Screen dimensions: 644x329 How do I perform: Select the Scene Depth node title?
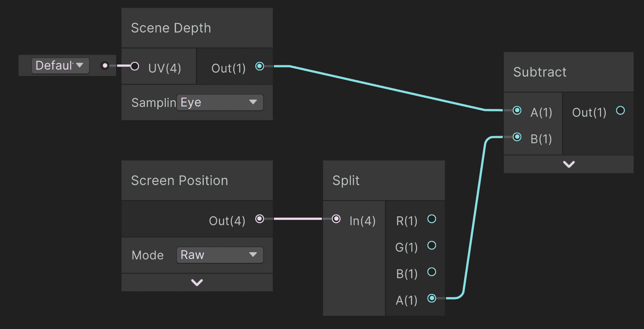pyautogui.click(x=171, y=28)
